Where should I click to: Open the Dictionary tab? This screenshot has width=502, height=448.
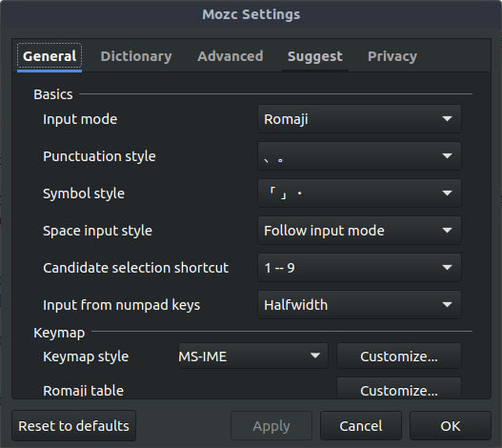(136, 57)
